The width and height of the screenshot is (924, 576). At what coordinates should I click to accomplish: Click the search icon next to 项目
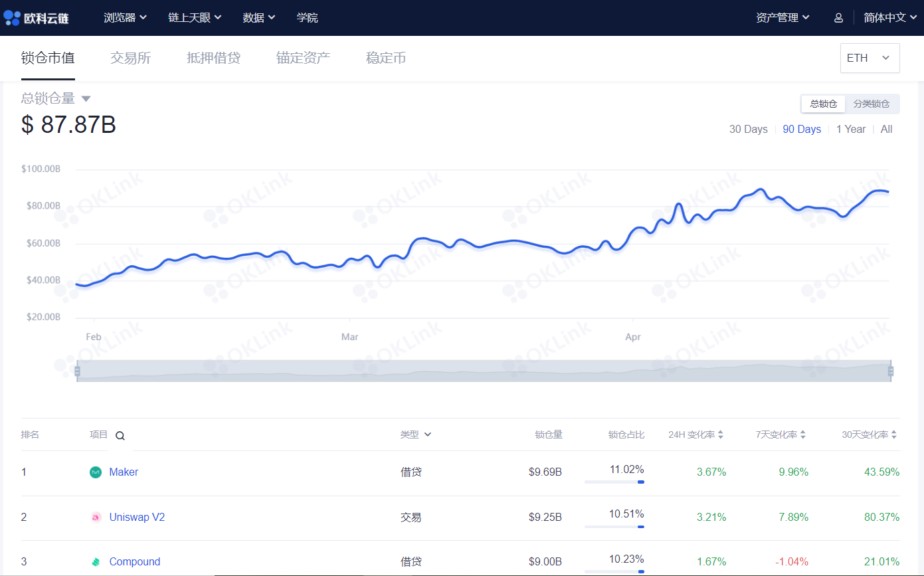120,436
